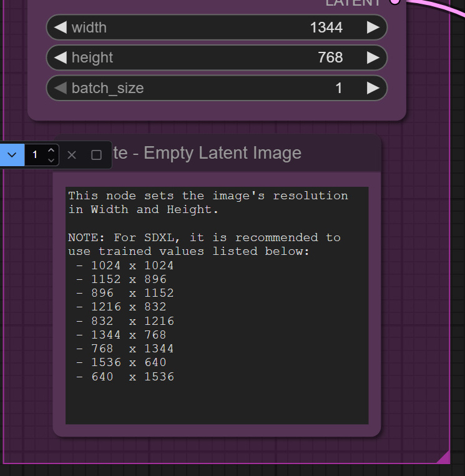Decrease height value with left arrow
Screen dimensions: 465x476
61,57
